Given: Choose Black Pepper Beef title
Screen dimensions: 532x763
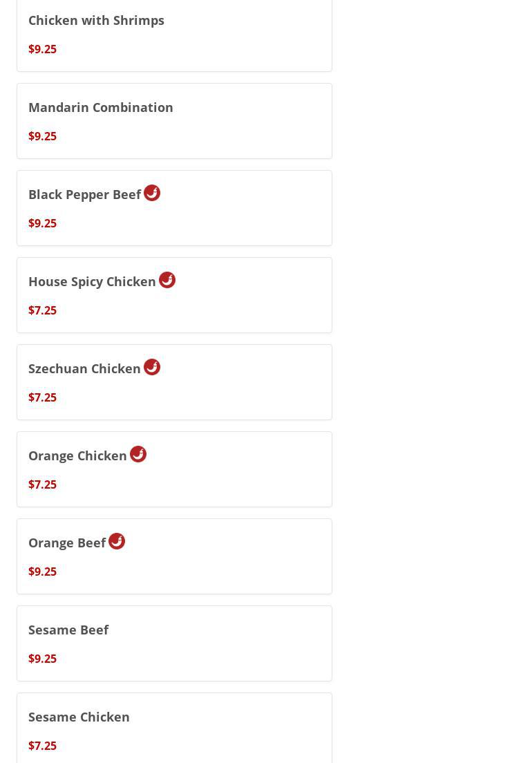Looking at the screenshot, I should click(x=84, y=194).
